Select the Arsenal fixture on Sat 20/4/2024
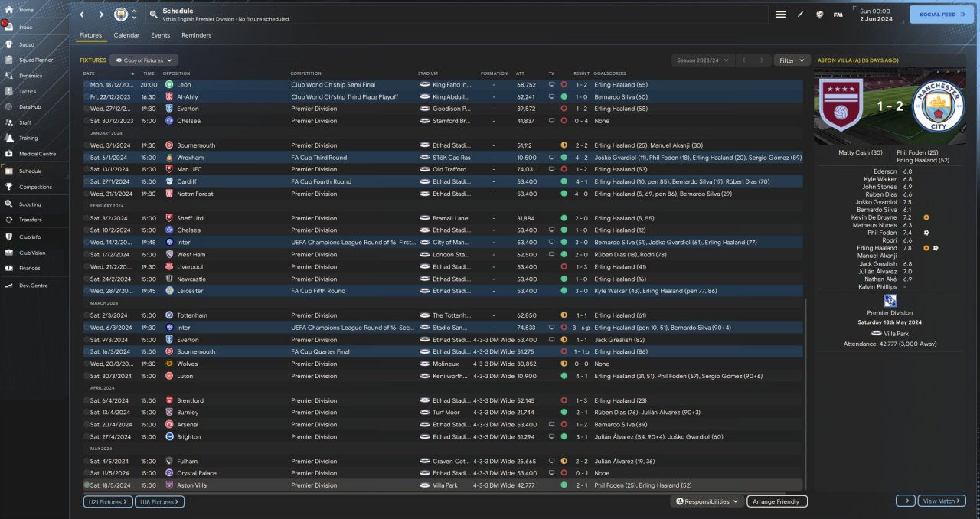Screen dimensions: 980x519 click(x=443, y=425)
